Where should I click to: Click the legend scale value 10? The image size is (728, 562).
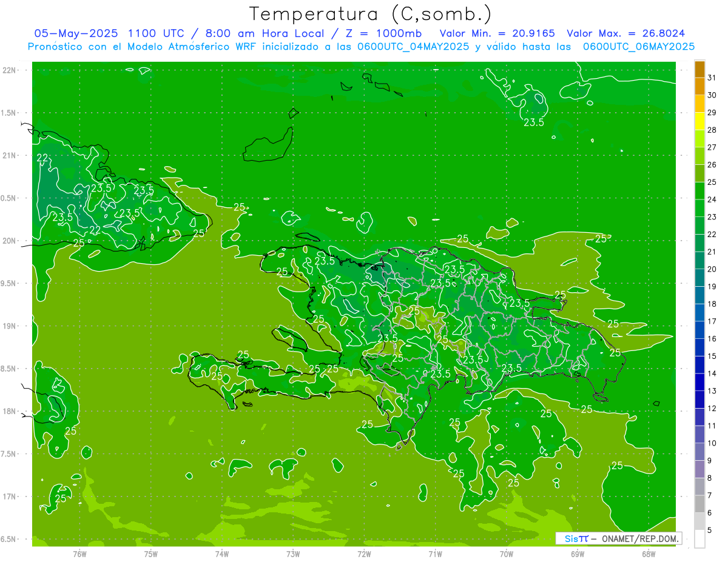[712, 443]
